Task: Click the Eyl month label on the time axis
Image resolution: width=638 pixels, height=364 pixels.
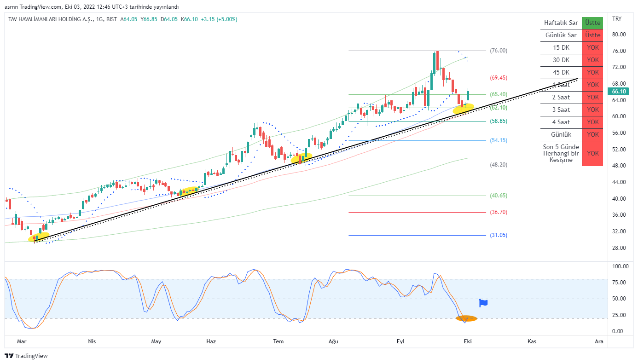Action: coord(400,341)
